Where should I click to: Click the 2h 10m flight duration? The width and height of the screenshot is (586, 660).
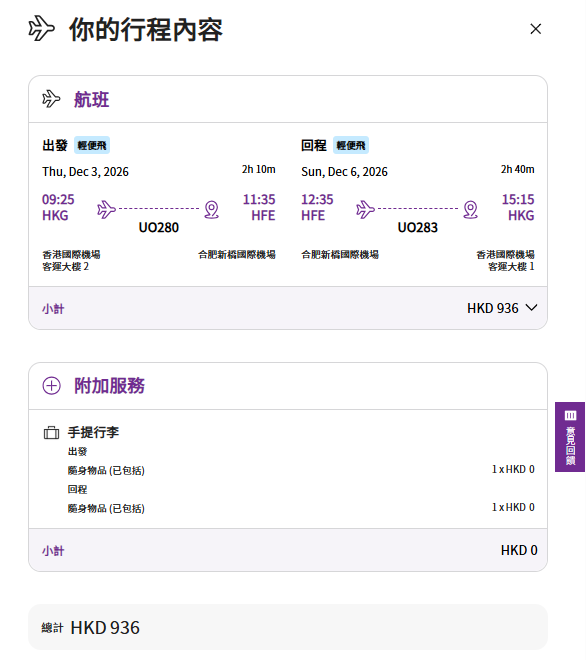tap(258, 169)
